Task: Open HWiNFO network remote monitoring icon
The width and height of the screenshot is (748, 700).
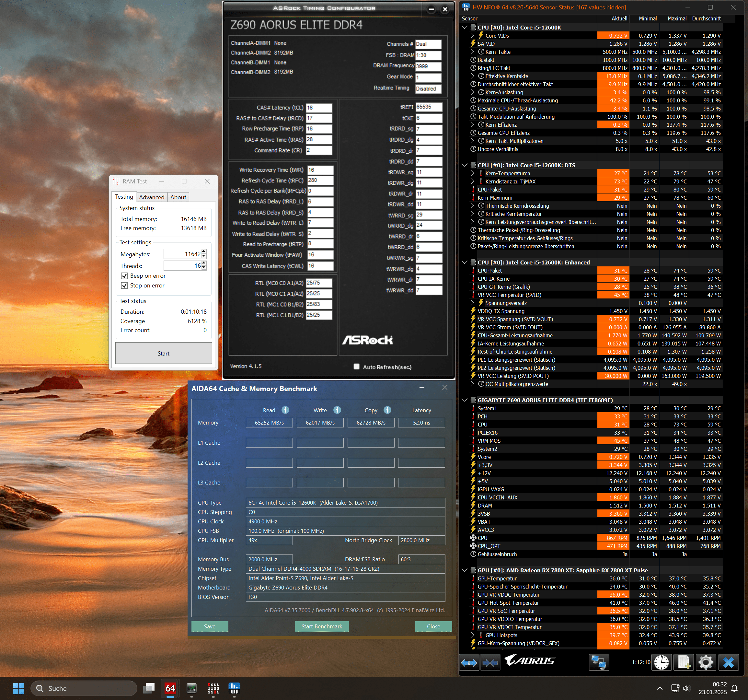Action: 599,662
